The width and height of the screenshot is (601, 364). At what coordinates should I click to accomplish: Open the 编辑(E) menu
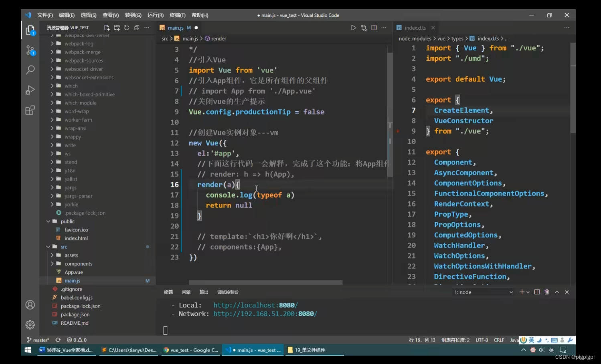[67, 15]
